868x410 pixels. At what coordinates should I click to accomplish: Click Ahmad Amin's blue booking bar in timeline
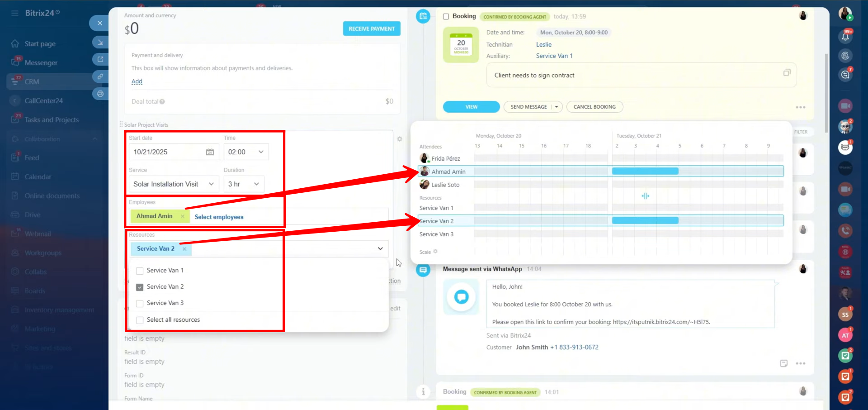point(645,171)
